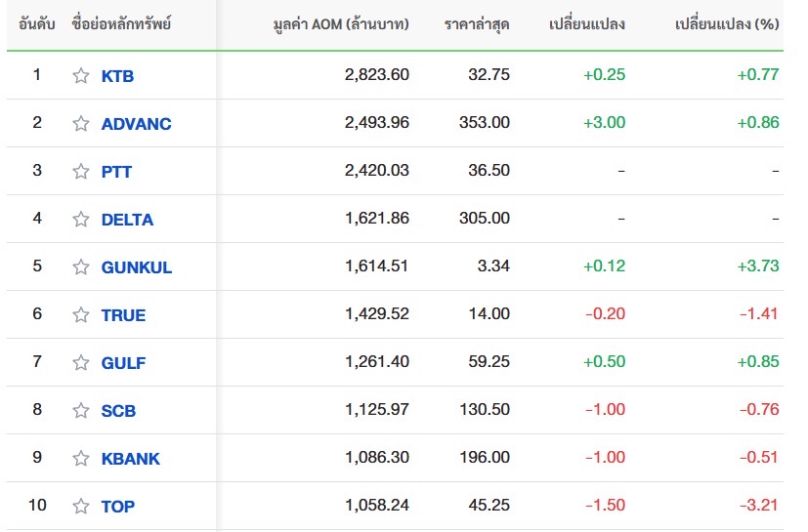Open the KBANK stock symbol link

click(x=130, y=459)
